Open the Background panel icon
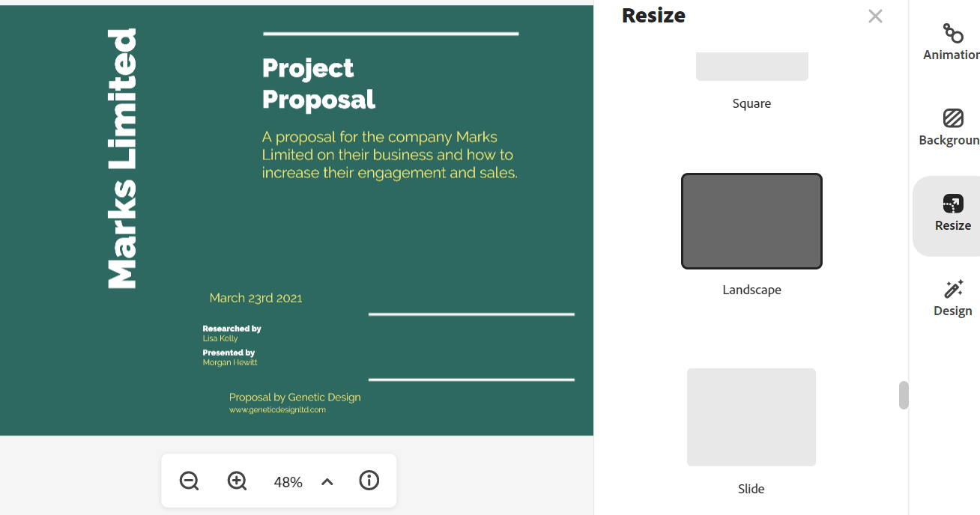This screenshot has height=515, width=980. coord(952,118)
